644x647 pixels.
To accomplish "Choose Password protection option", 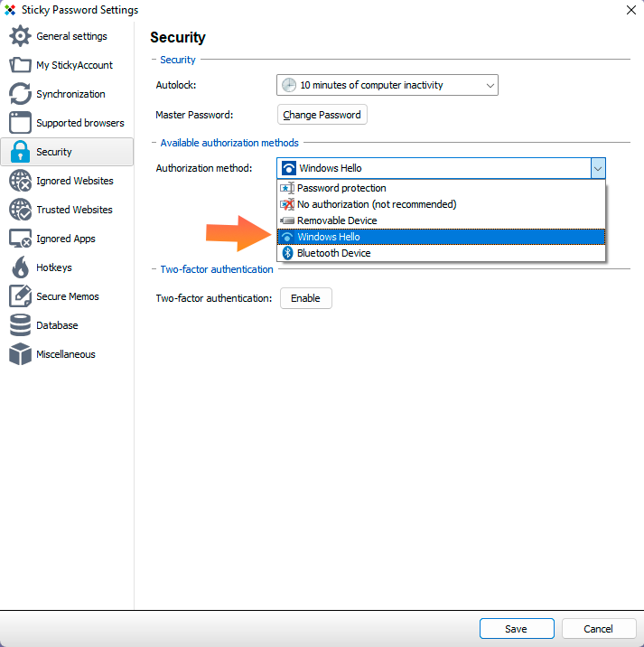I will [441, 188].
